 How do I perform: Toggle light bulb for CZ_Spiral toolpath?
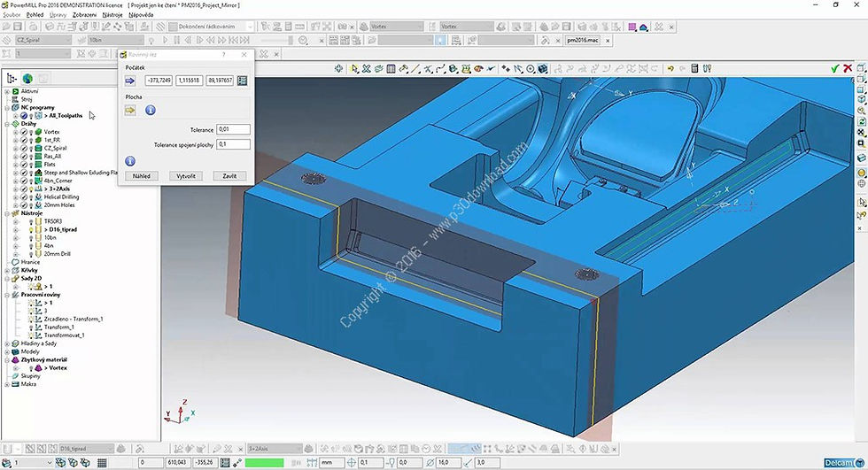[x=31, y=148]
